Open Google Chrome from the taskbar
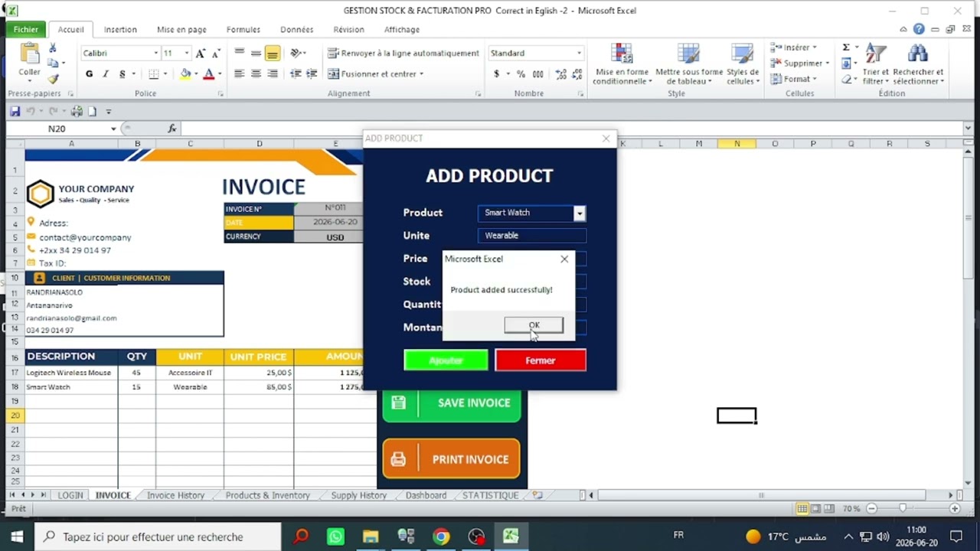This screenshot has height=551, width=980. (440, 536)
